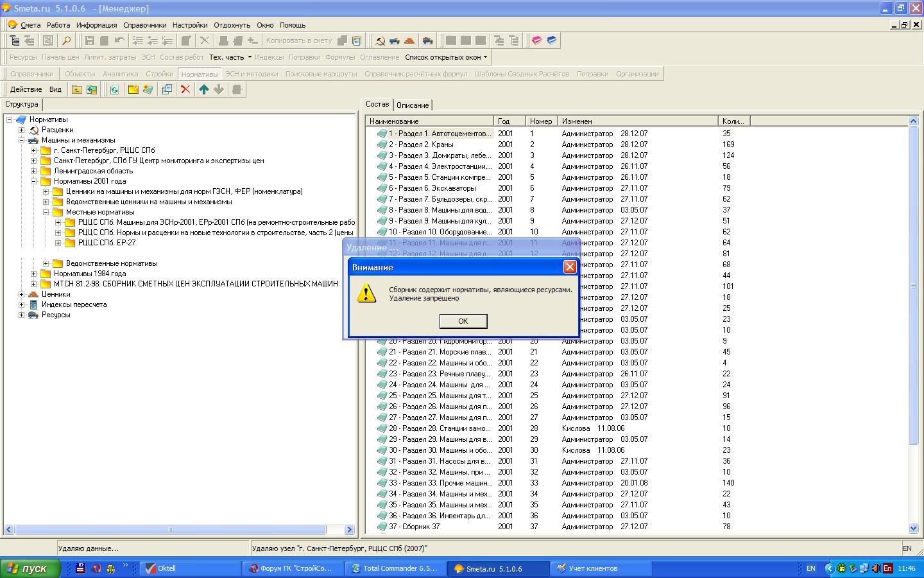Click the tree panel horizontal scrollbar thumb
The image size is (924, 578).
pyautogui.click(x=171, y=530)
